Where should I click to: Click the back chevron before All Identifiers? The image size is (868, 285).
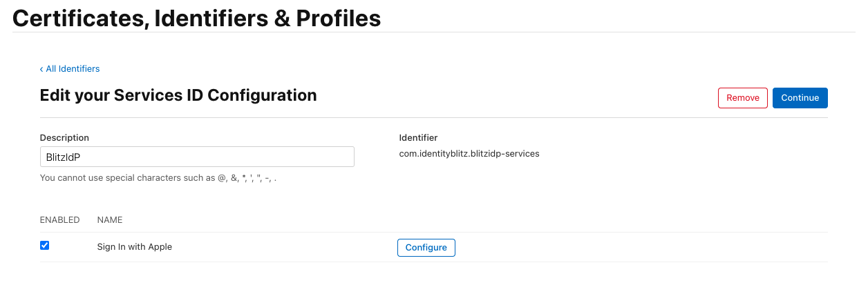click(41, 69)
